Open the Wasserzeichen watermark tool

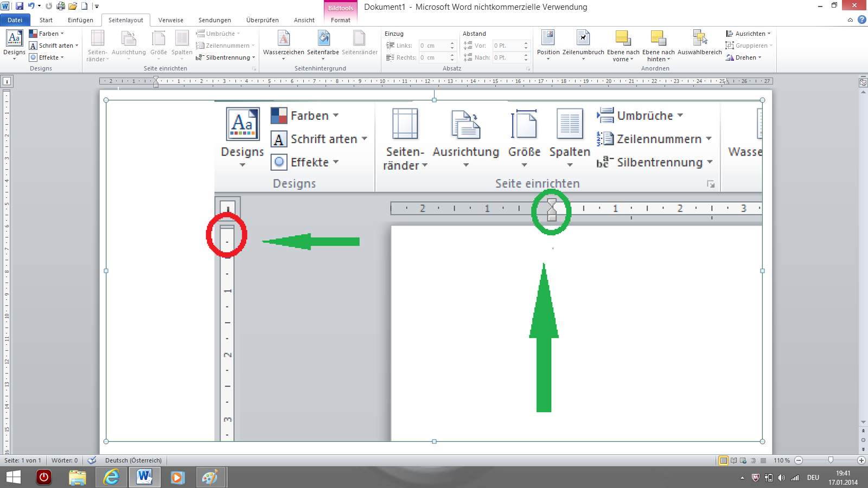click(283, 39)
